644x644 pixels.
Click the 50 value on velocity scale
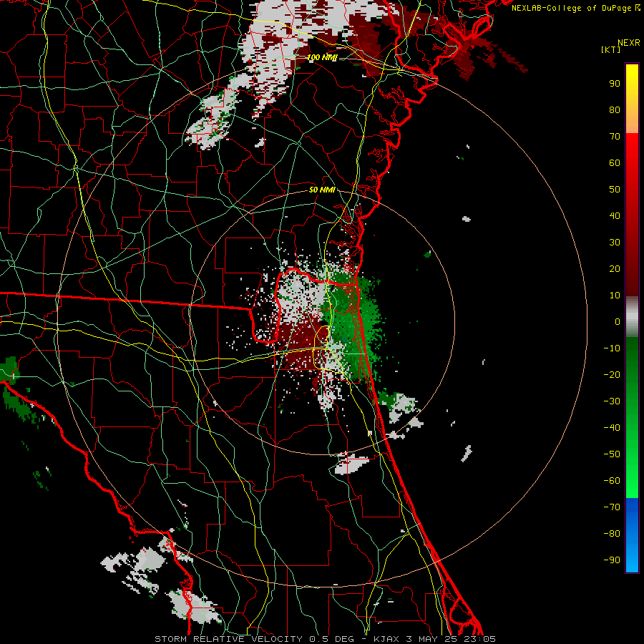[615, 190]
